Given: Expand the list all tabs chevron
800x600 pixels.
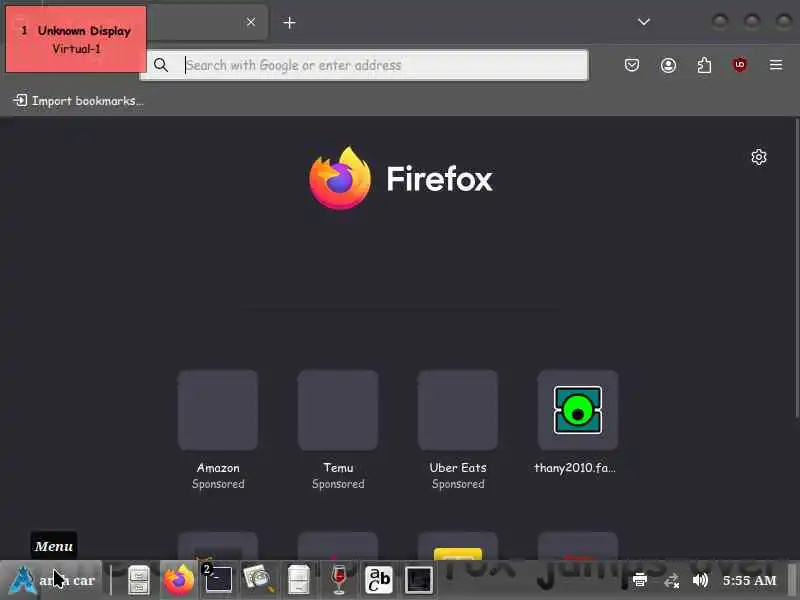Looking at the screenshot, I should [x=644, y=22].
